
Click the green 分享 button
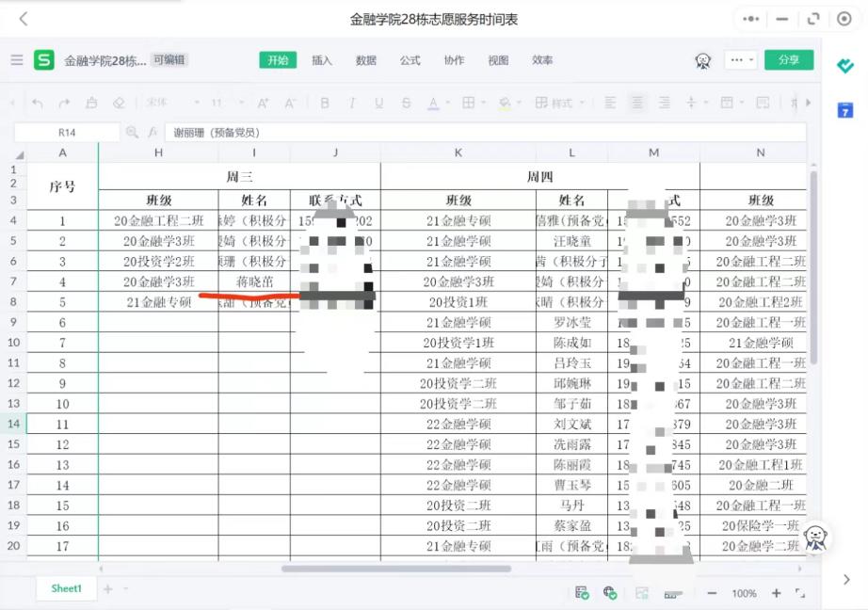tap(788, 60)
